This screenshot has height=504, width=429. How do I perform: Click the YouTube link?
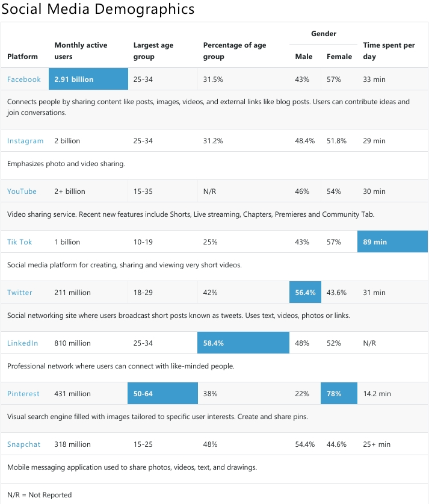(22, 191)
